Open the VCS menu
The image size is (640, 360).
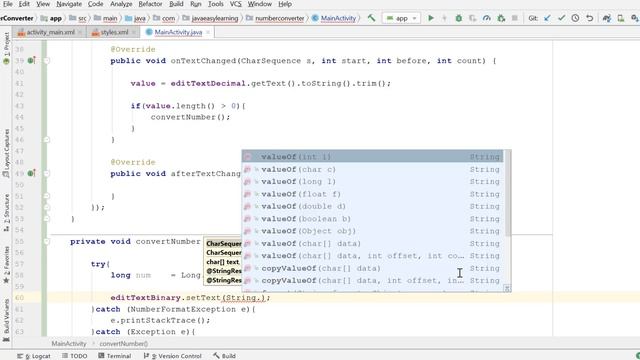pos(236,4)
